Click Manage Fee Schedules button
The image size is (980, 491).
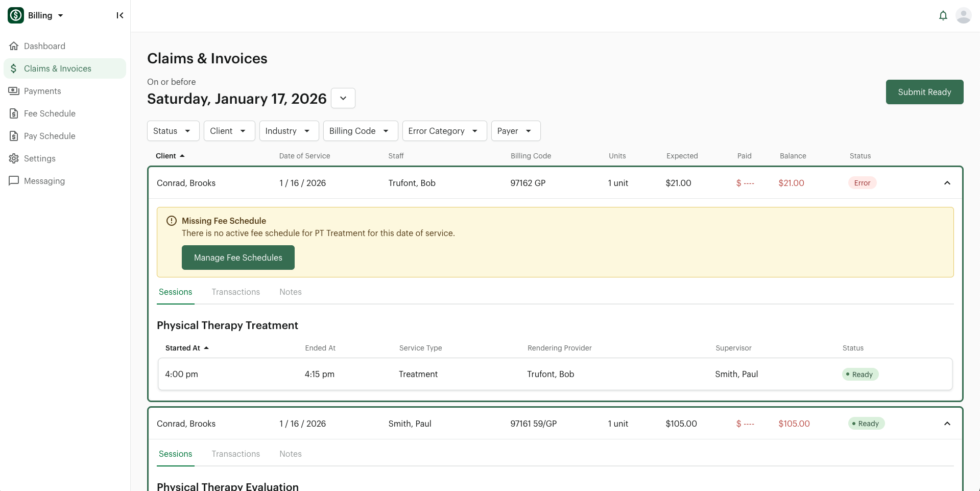coord(238,258)
